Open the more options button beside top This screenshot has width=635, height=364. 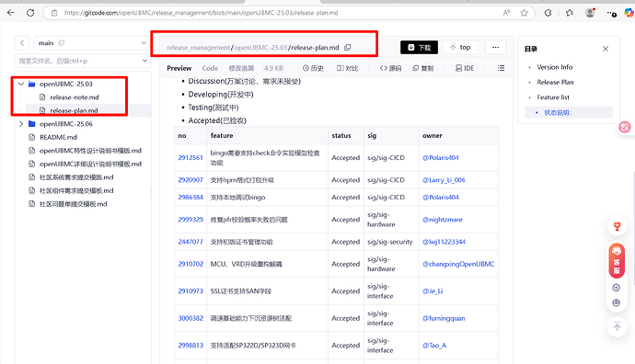tap(495, 47)
